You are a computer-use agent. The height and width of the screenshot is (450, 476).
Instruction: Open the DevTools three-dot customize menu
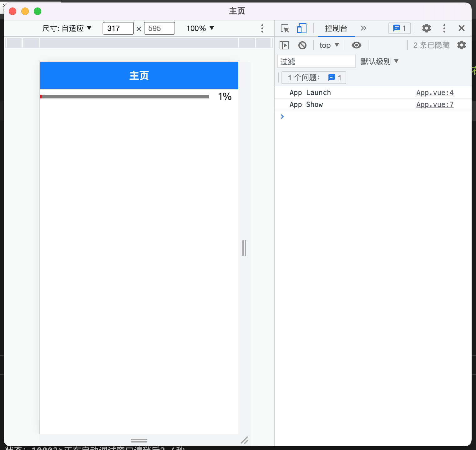click(x=444, y=28)
